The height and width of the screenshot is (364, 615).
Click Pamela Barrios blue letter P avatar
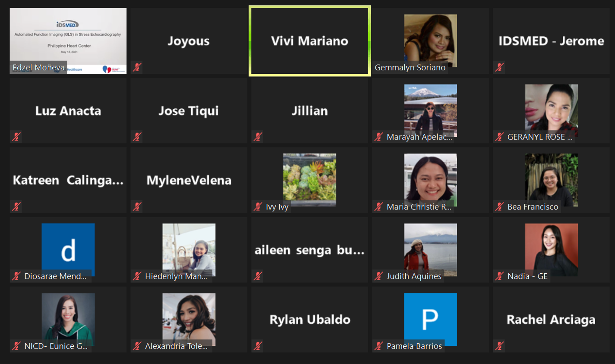coord(430,319)
